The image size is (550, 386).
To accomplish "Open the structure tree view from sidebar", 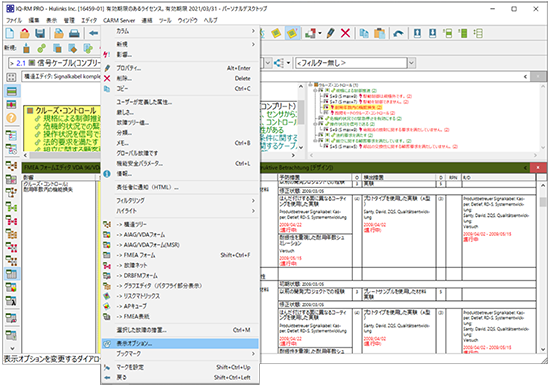I will point(11,165).
